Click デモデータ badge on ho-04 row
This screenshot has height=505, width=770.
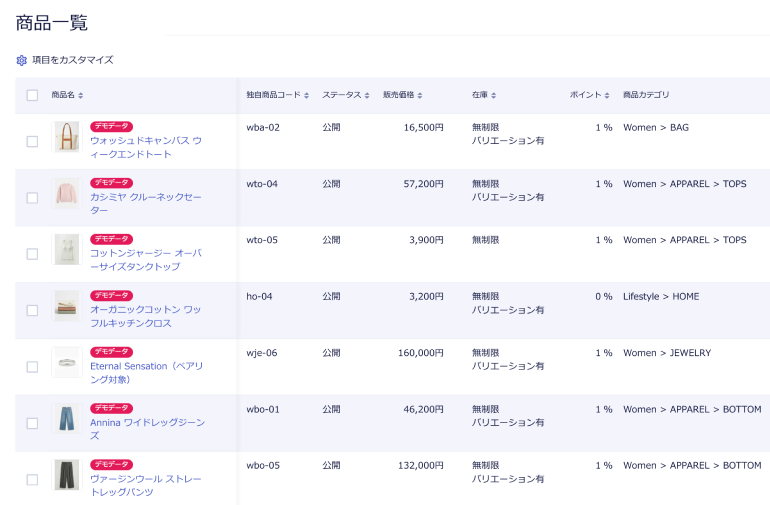pos(111,295)
